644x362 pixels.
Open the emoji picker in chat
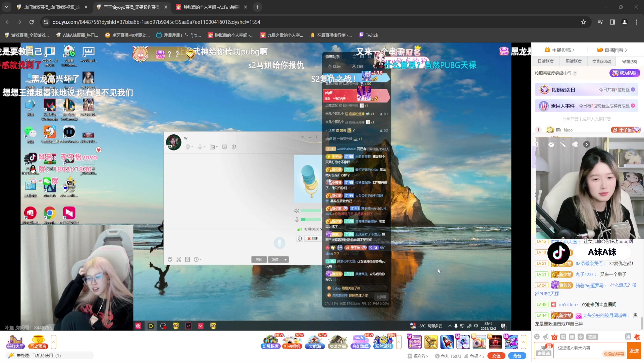pyautogui.click(x=537, y=337)
